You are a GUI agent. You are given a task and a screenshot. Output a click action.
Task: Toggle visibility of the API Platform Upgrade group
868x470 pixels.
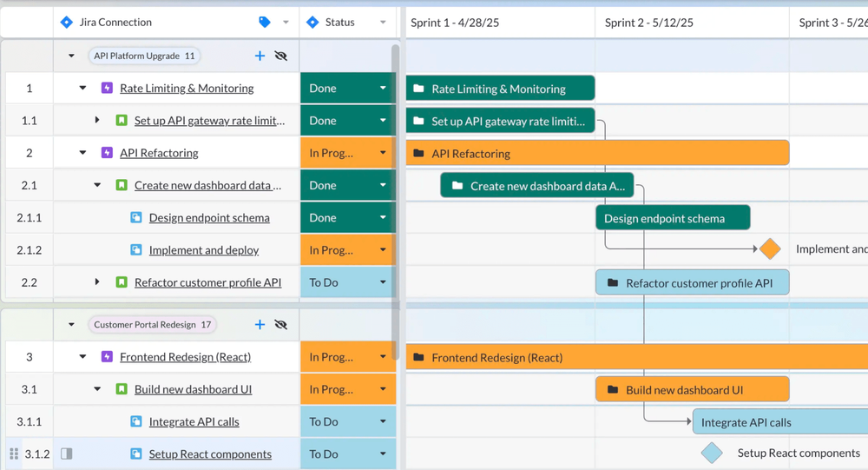(280, 56)
